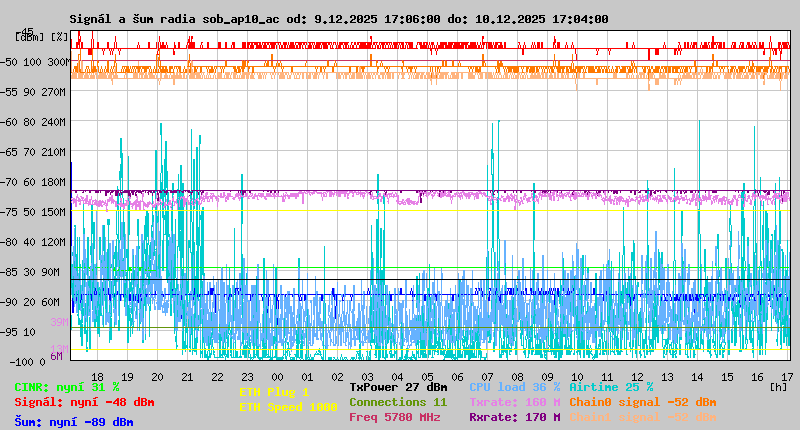Click the [dBm] axis unit header
The width and height of the screenshot is (800, 430).
tap(29, 37)
